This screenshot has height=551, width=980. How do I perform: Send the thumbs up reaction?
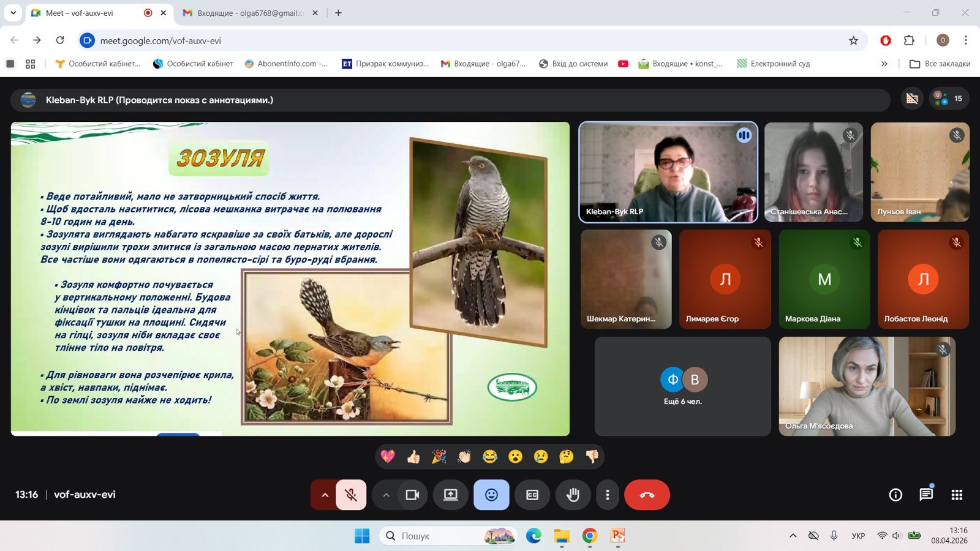pyautogui.click(x=413, y=457)
